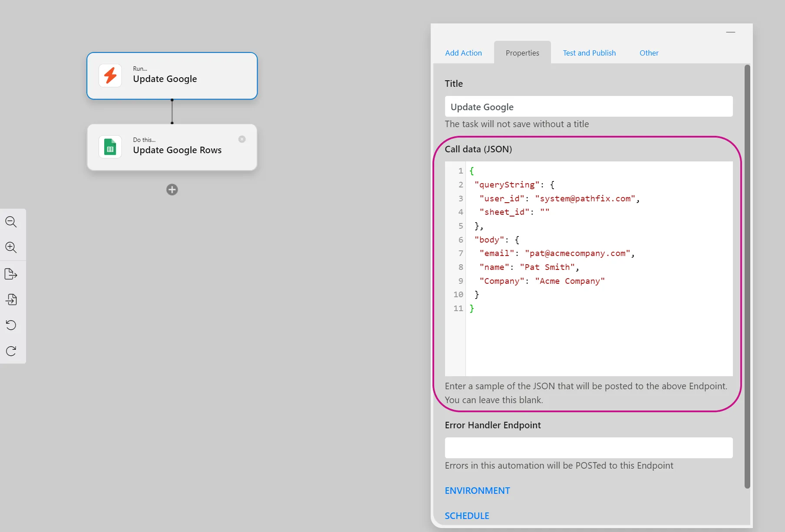Click the "sheet_id" line in the JSON editor

(x=515, y=212)
